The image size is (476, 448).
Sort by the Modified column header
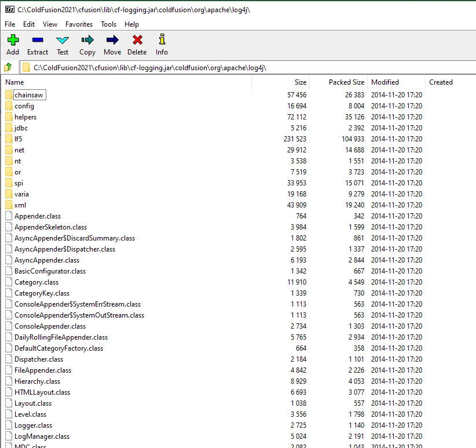pos(396,82)
